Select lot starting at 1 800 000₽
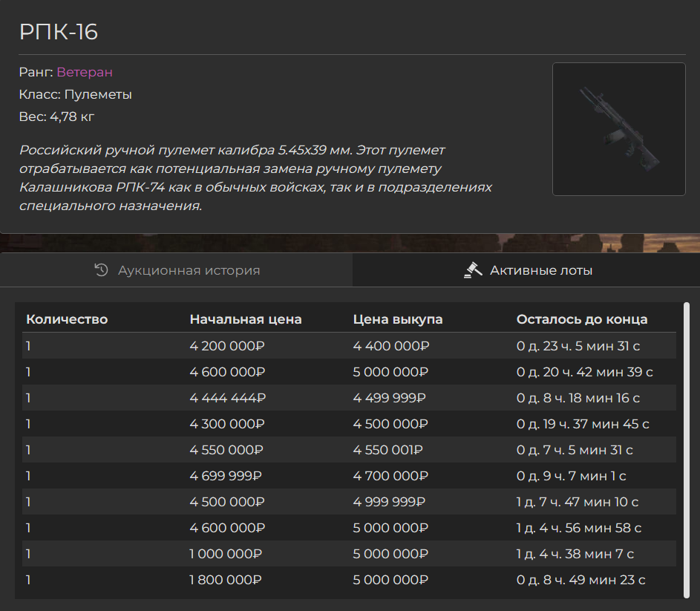 [349, 580]
